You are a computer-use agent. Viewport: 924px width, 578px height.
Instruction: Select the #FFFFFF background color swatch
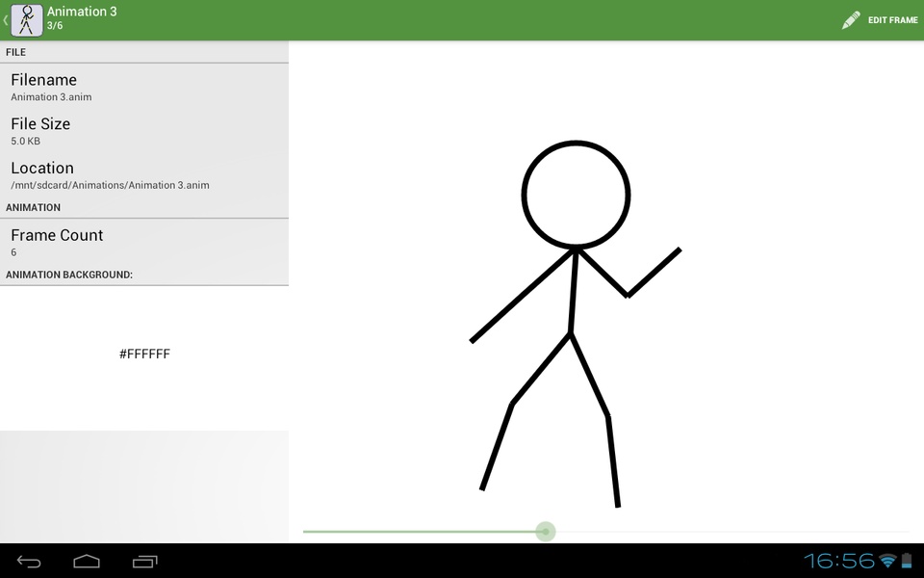click(144, 358)
